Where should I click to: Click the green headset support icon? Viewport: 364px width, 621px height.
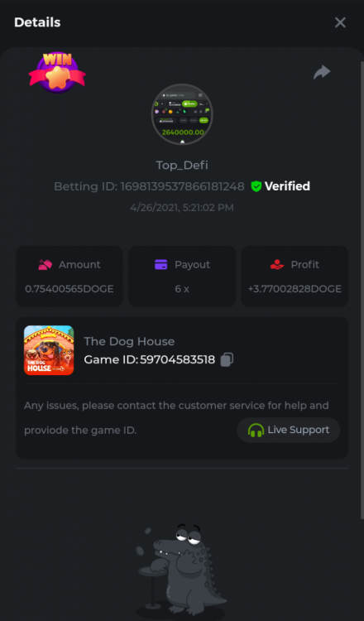pos(256,430)
